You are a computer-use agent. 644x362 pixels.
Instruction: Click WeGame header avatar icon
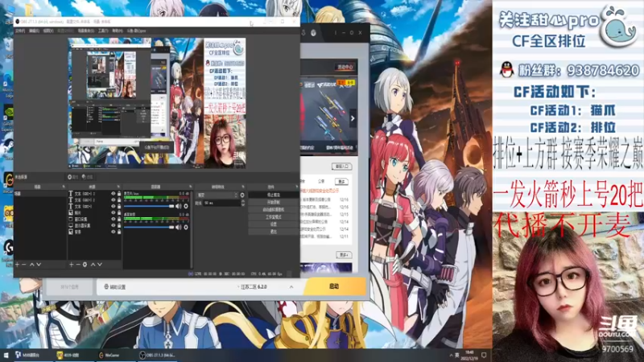313,33
